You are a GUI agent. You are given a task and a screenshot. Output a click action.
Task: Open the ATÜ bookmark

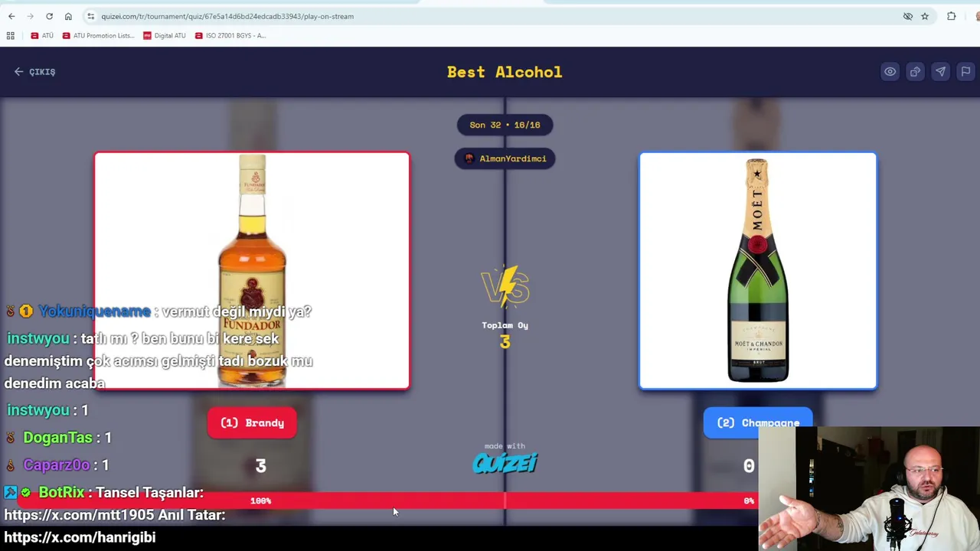point(42,35)
